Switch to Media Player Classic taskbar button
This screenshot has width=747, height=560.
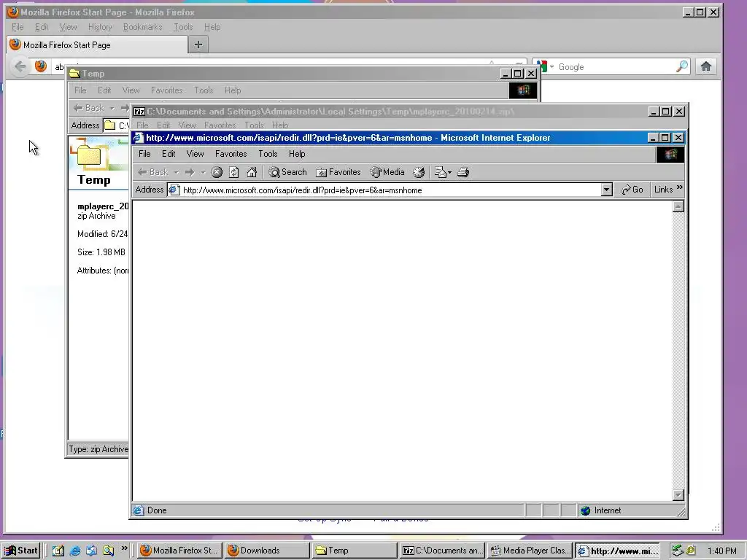pos(530,551)
